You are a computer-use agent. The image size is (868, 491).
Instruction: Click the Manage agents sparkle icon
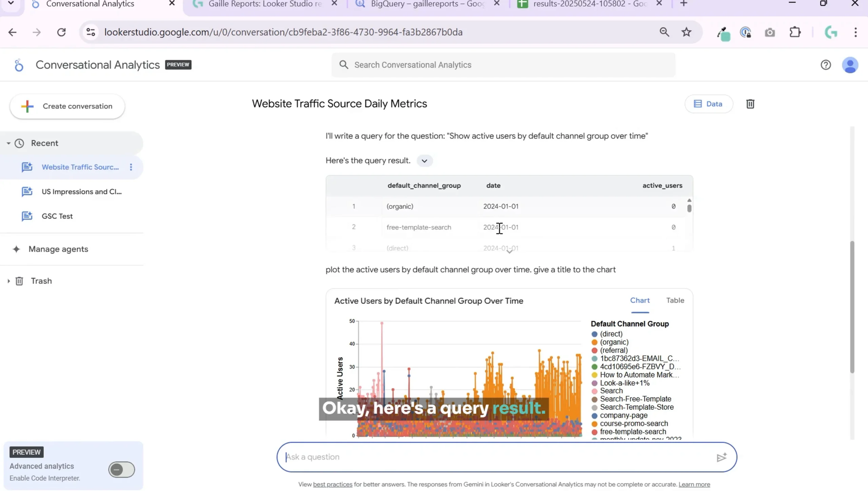[x=16, y=249]
